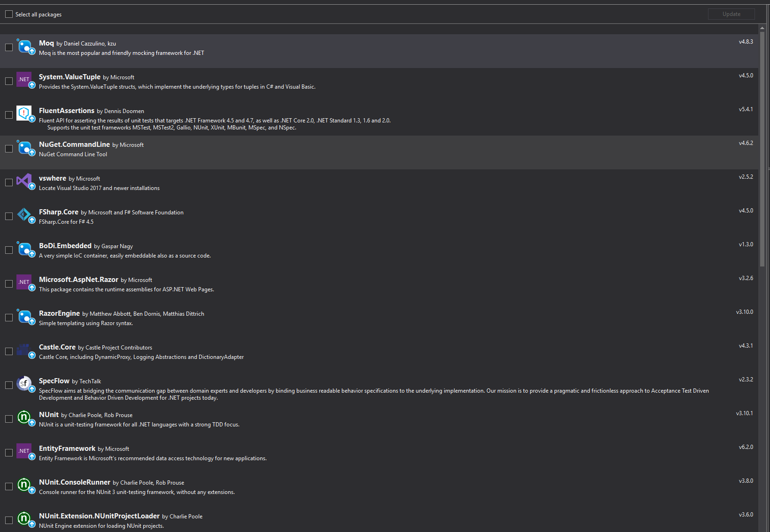Viewport: 770px width, 532px height.
Task: Check the NUnit.ConsoleRunner package checkbox
Action: (x=9, y=486)
